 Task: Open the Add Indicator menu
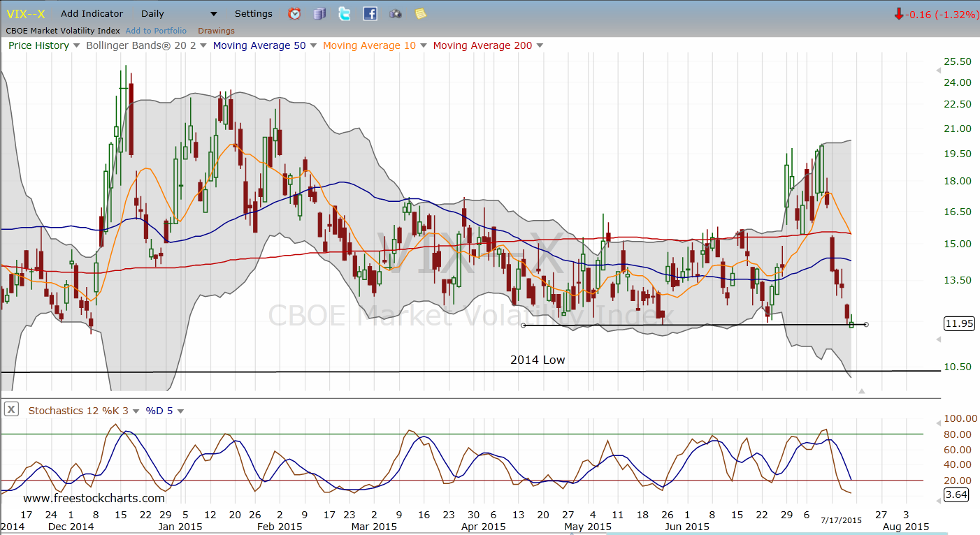click(92, 14)
